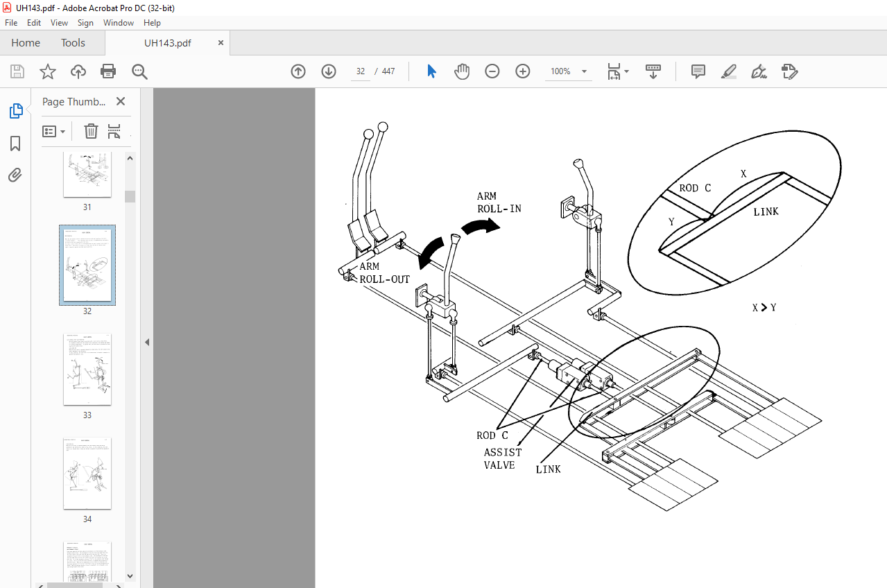
Task: Open the View menu
Action: point(59,23)
